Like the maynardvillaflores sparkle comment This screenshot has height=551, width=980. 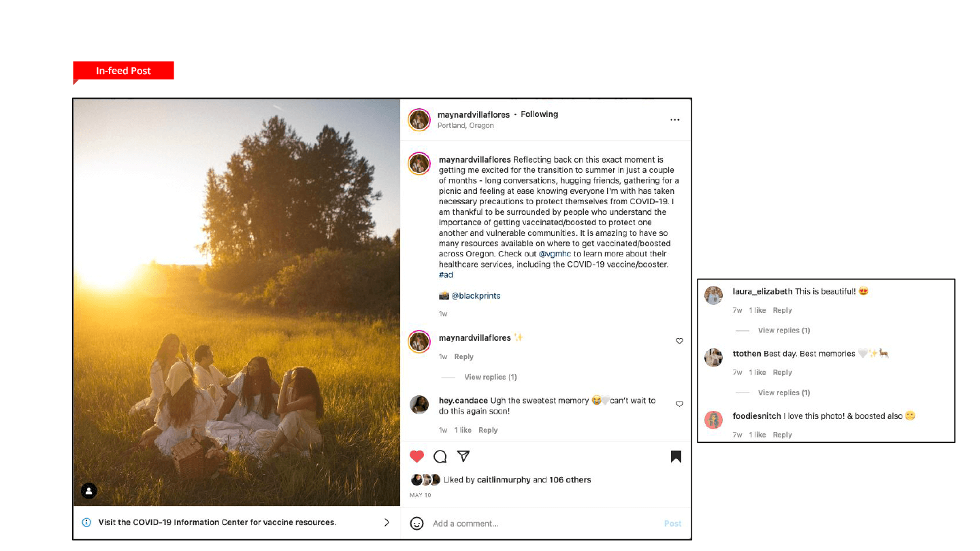679,341
